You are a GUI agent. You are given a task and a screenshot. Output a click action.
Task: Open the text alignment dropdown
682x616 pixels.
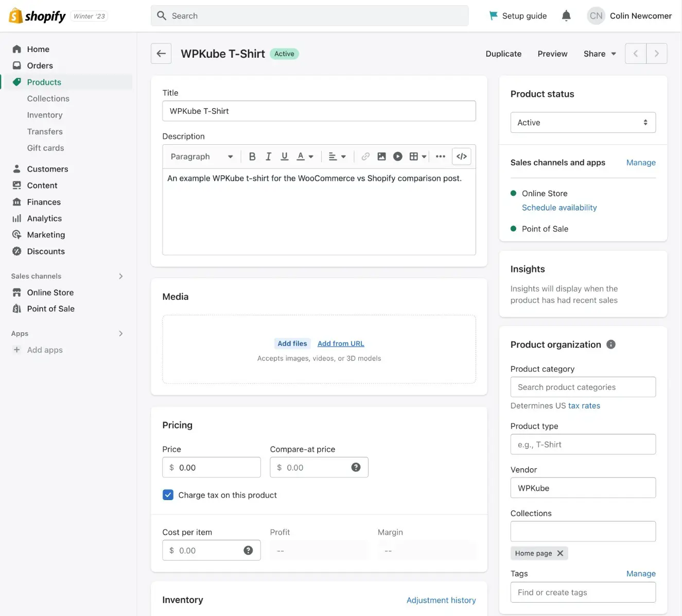pos(337,157)
